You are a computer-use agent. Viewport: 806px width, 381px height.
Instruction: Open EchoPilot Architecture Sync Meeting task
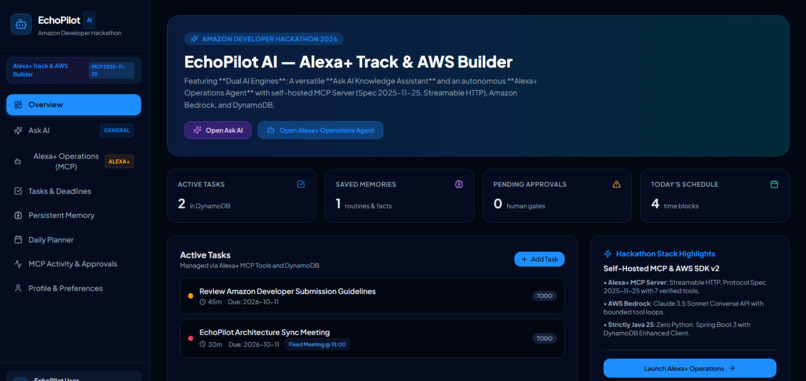[x=372, y=338]
